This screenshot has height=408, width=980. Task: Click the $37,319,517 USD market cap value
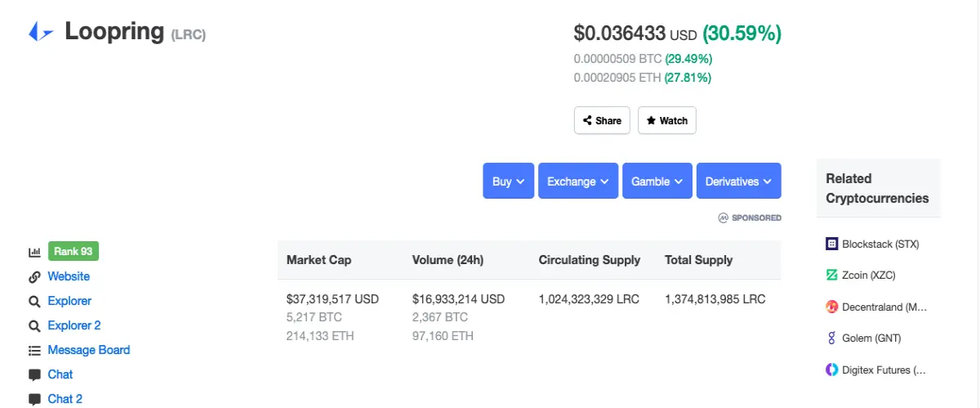point(332,299)
